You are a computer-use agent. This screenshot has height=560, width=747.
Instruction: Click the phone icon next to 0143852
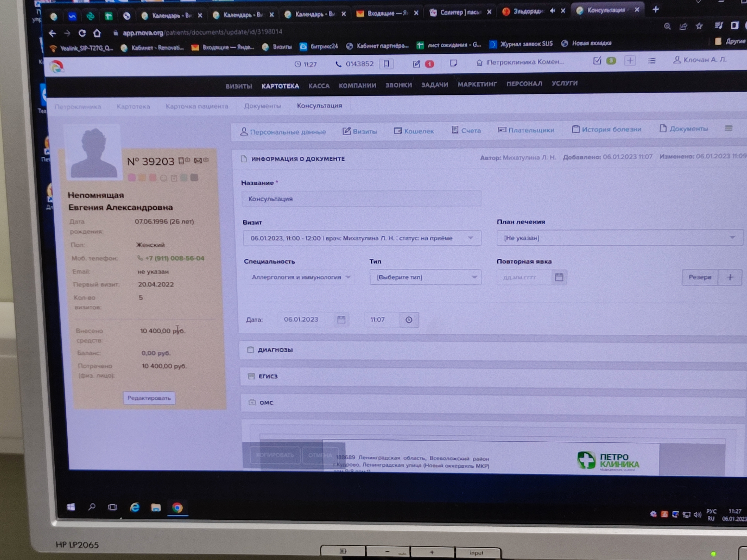338,64
